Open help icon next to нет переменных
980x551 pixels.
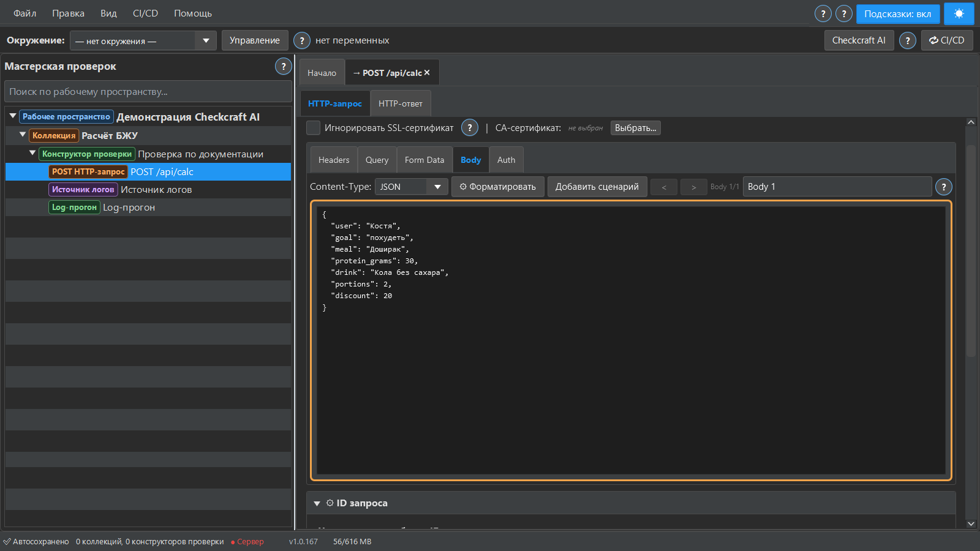(x=302, y=40)
